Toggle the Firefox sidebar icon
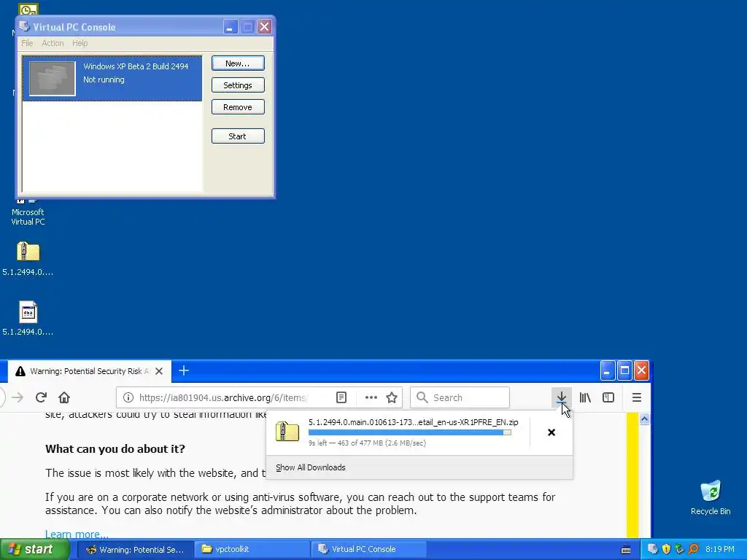Viewport: 747px width, 560px height. point(608,397)
